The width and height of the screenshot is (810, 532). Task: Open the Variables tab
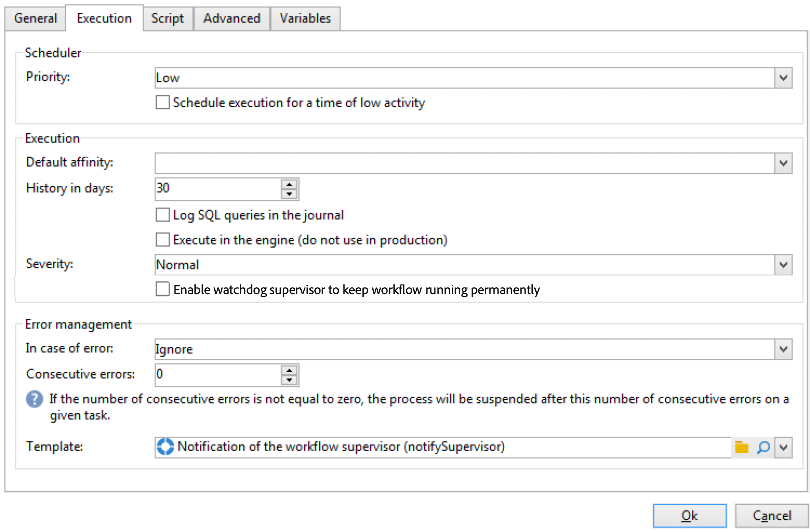(305, 18)
